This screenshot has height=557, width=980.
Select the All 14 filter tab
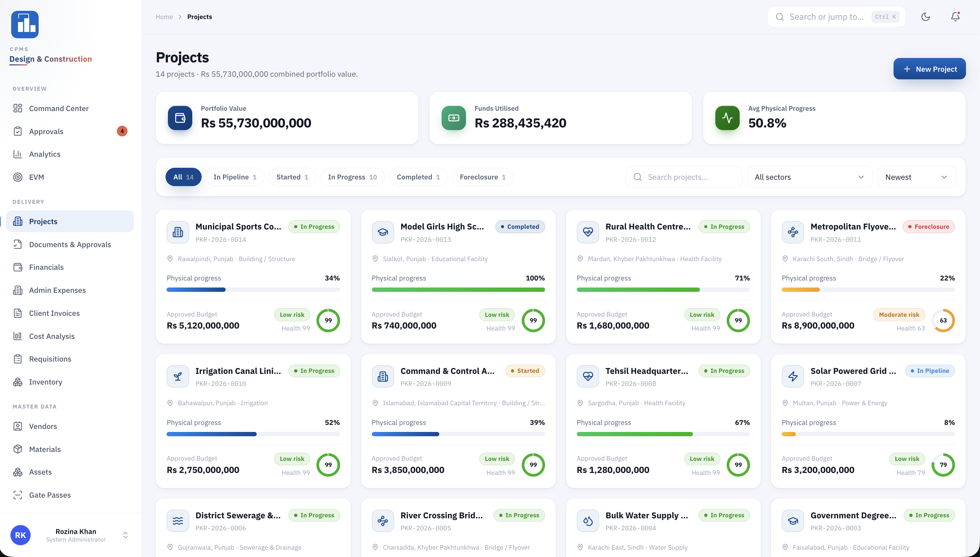tap(183, 177)
